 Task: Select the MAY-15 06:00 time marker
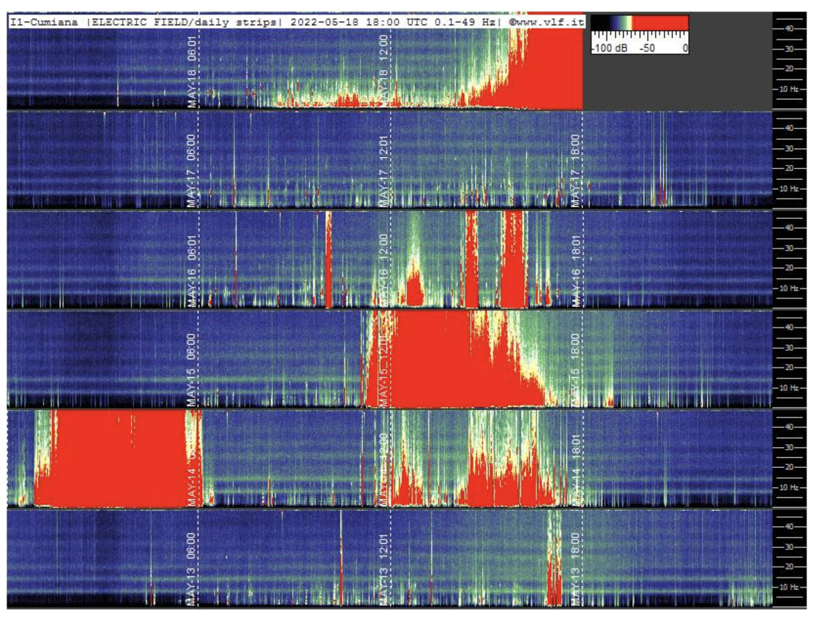192,370
